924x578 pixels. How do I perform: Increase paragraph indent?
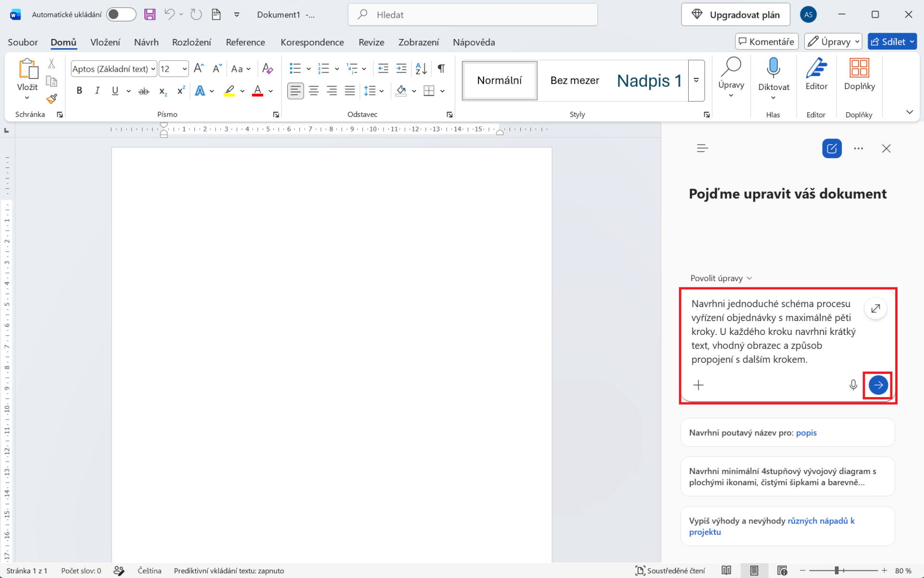point(401,68)
